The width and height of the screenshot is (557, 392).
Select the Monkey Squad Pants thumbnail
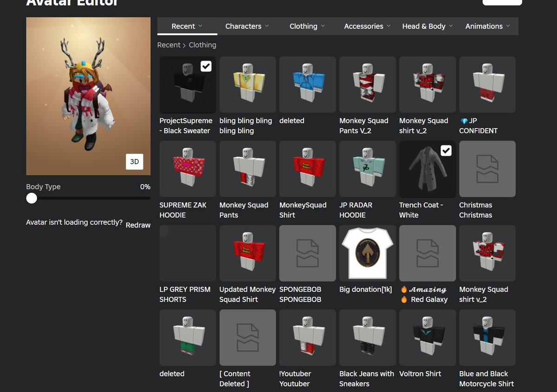tap(247, 169)
